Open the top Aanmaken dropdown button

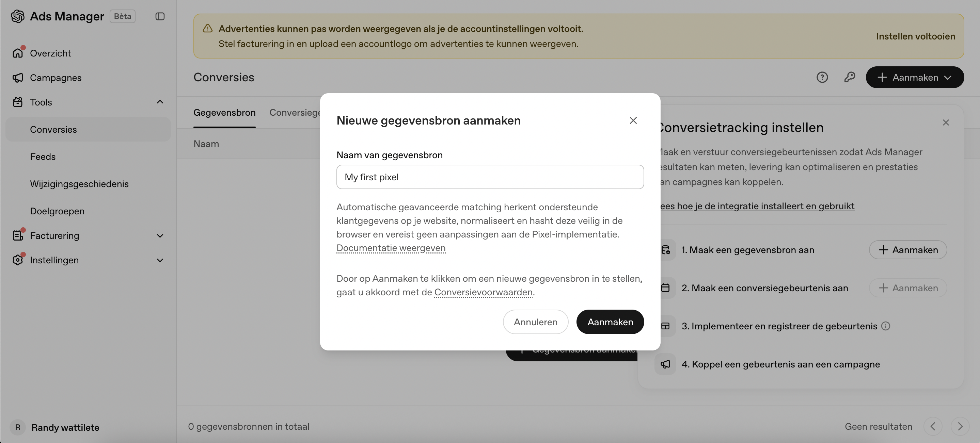tap(915, 77)
